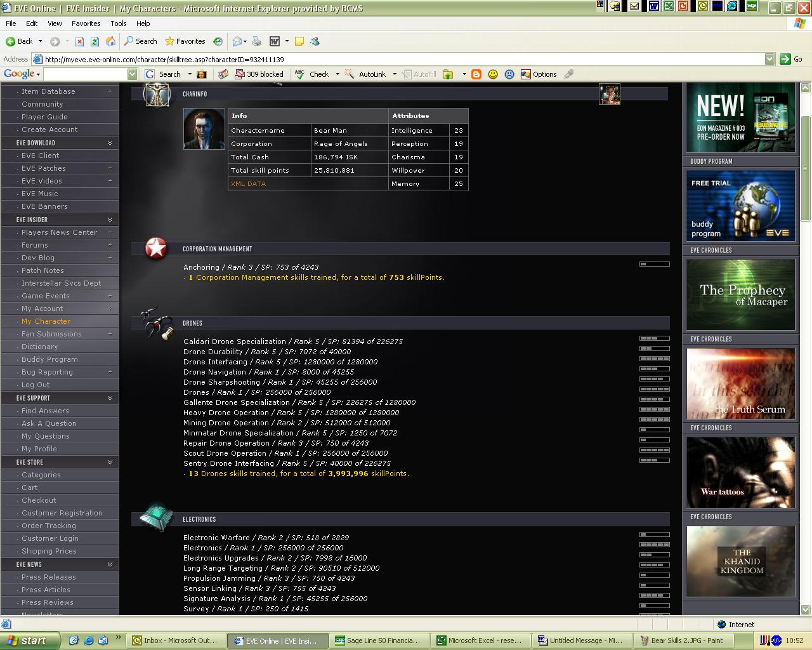
Task: Stop page loading with the Stop icon
Action: click(x=79, y=41)
